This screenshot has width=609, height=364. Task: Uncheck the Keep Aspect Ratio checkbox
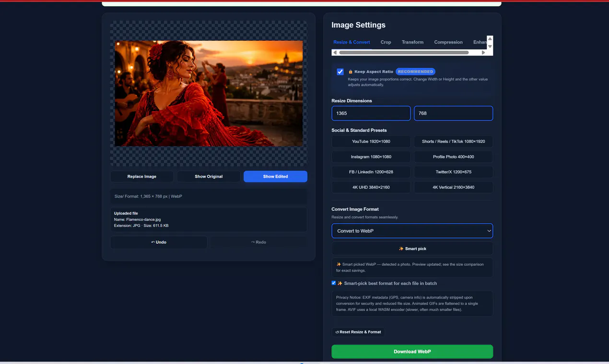(x=340, y=72)
